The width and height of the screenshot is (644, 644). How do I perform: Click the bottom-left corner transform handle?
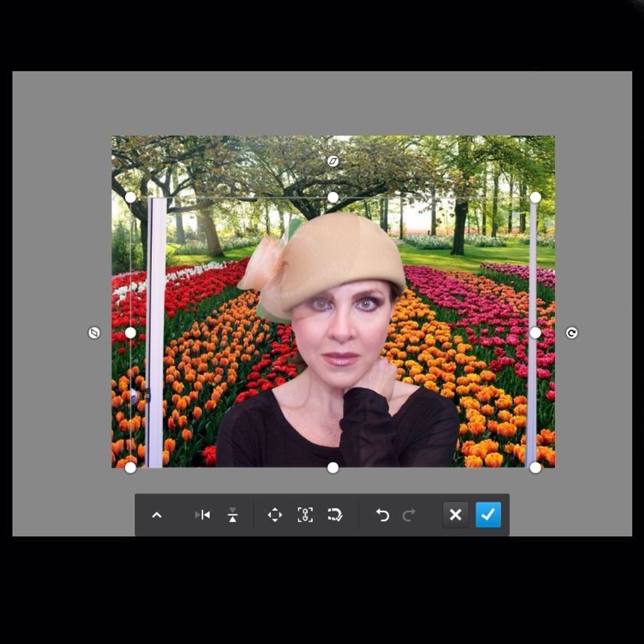131,468
